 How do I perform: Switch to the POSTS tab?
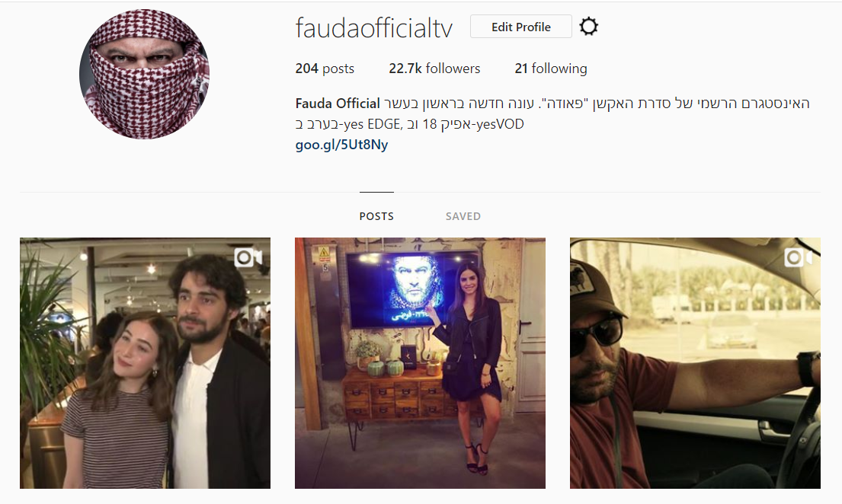[376, 216]
